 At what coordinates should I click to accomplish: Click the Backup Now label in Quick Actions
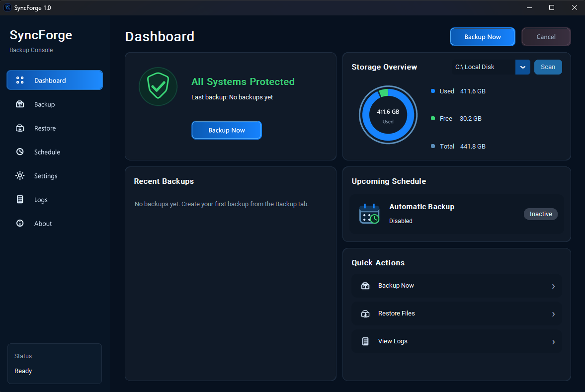tap(396, 285)
